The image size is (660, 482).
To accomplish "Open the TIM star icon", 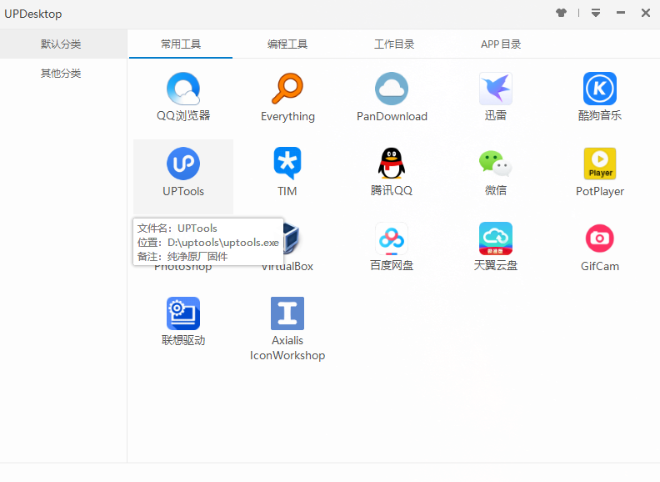I will click(287, 163).
